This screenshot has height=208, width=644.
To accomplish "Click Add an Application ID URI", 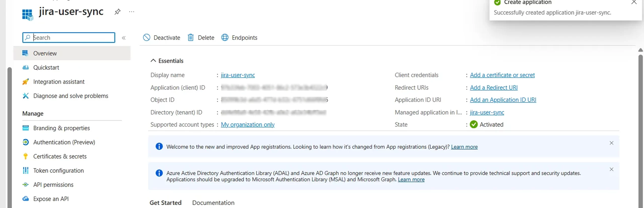I will [x=503, y=100].
